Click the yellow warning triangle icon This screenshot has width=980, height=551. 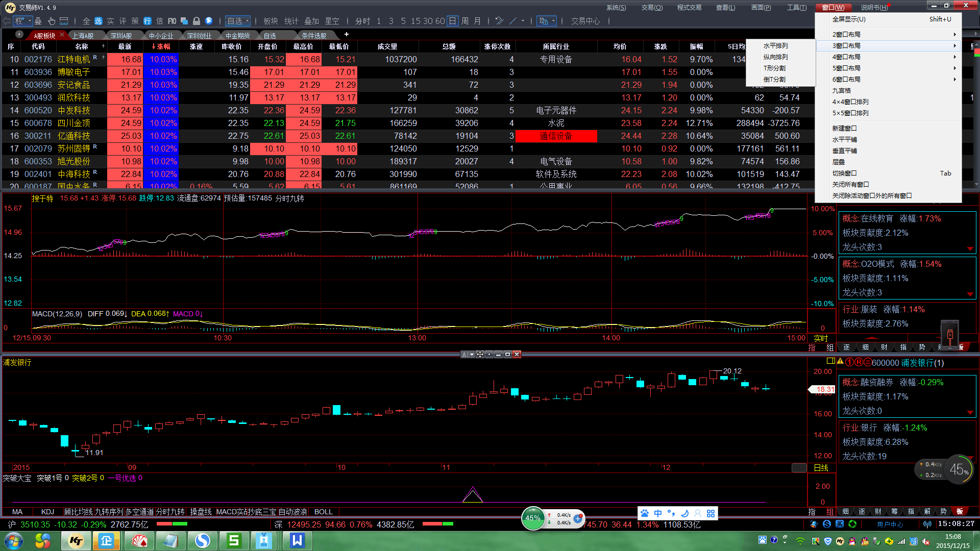[x=840, y=361]
